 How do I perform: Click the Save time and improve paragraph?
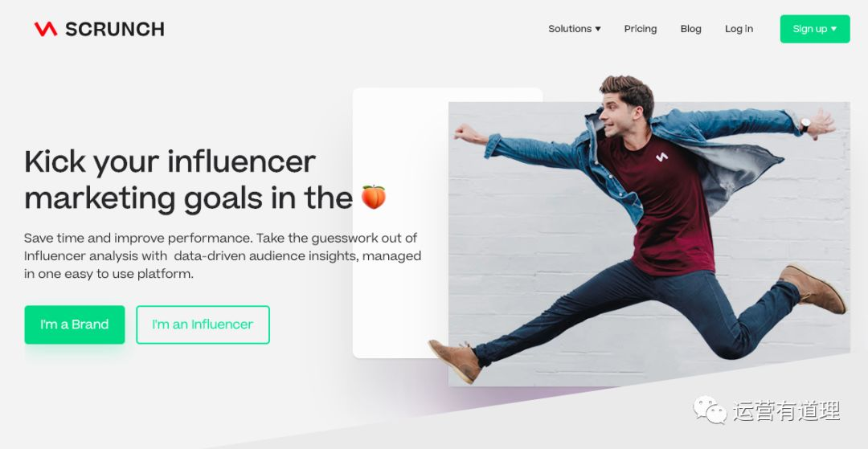223,256
